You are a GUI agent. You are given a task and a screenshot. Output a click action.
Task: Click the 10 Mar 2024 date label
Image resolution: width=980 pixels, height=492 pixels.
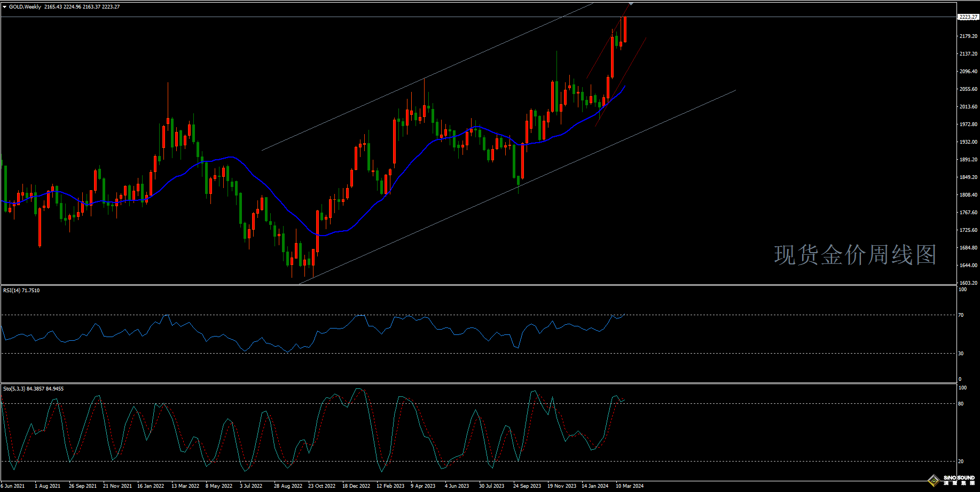(x=630, y=486)
